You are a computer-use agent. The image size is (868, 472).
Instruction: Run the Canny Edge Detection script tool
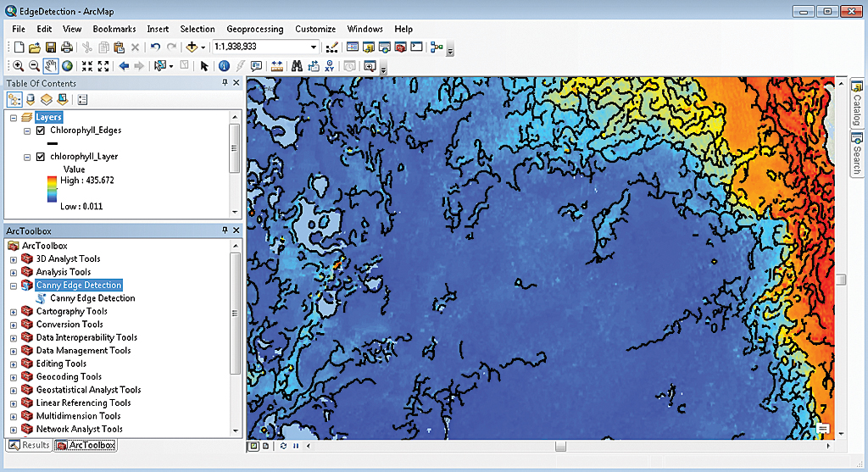point(92,298)
